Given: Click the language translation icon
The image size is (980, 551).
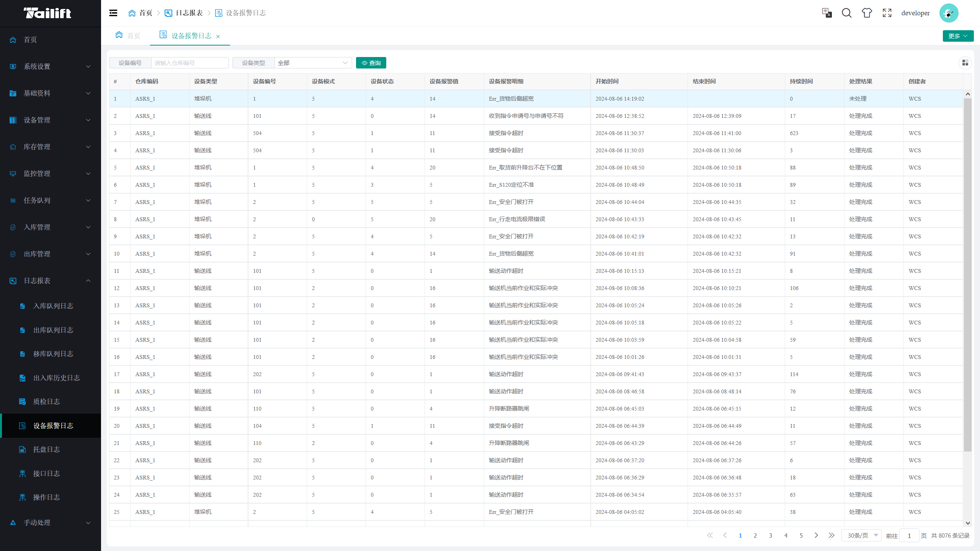Looking at the screenshot, I should point(826,13).
